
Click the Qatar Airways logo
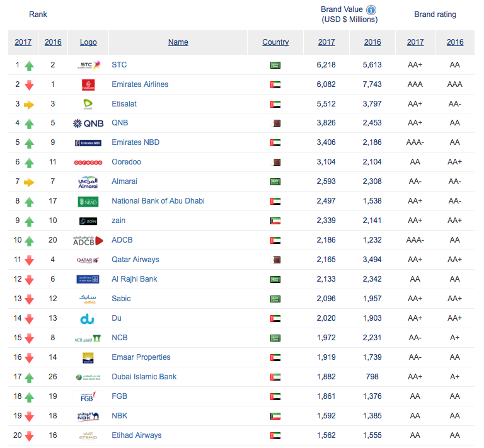pyautogui.click(x=88, y=260)
